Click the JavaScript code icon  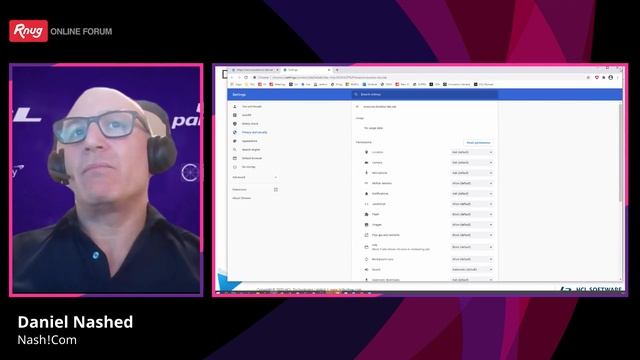click(366, 204)
